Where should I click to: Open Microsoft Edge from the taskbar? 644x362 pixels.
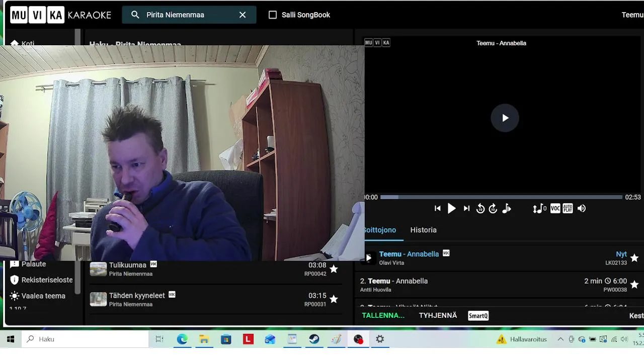182,339
